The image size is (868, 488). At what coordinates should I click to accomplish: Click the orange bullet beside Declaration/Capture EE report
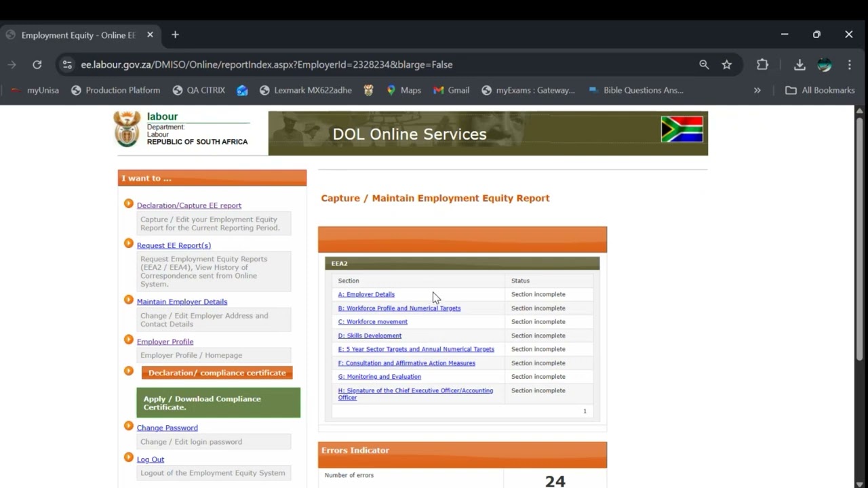pos(129,203)
